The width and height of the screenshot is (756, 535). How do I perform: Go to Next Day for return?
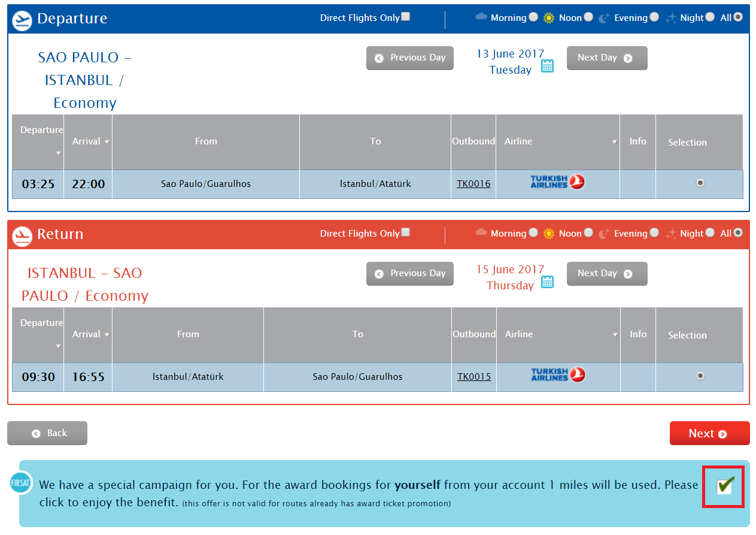[607, 274]
